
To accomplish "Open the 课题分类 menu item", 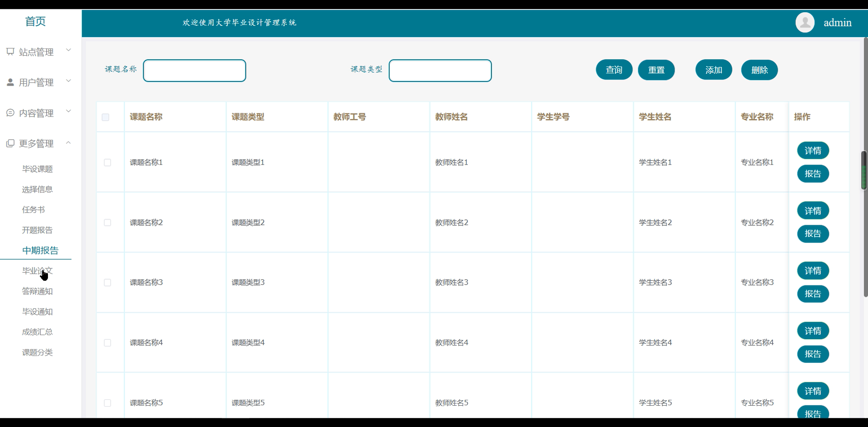I will click(x=38, y=352).
